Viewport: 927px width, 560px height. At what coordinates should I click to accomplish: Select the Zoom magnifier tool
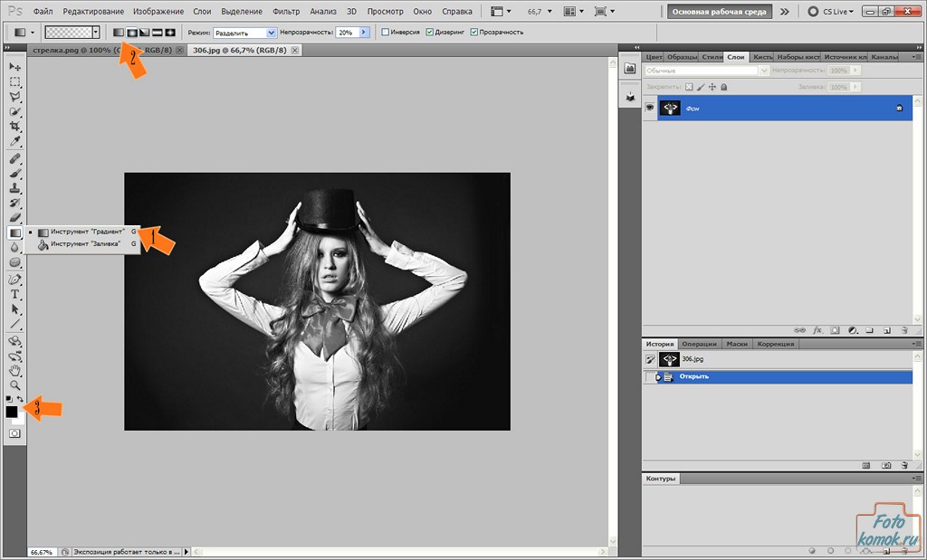pos(14,384)
